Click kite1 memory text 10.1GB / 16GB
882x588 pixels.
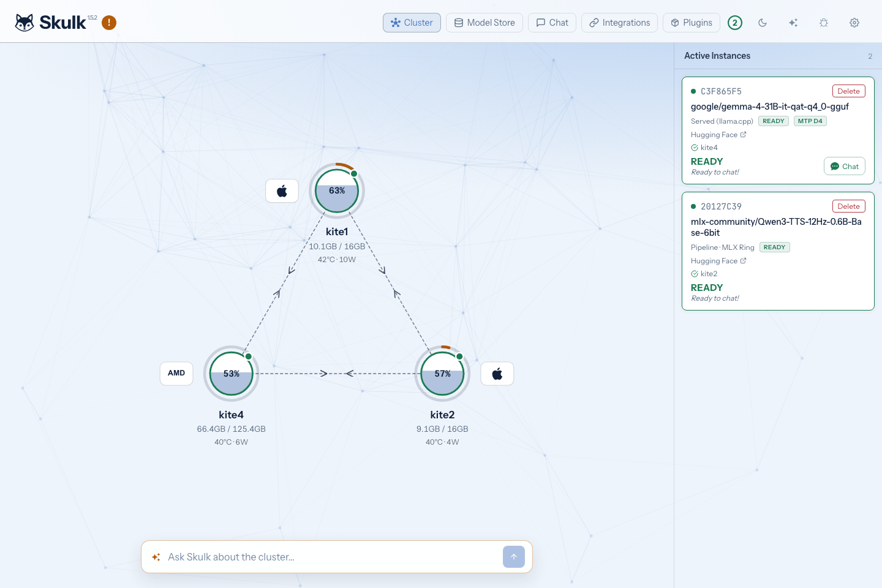pos(337,246)
